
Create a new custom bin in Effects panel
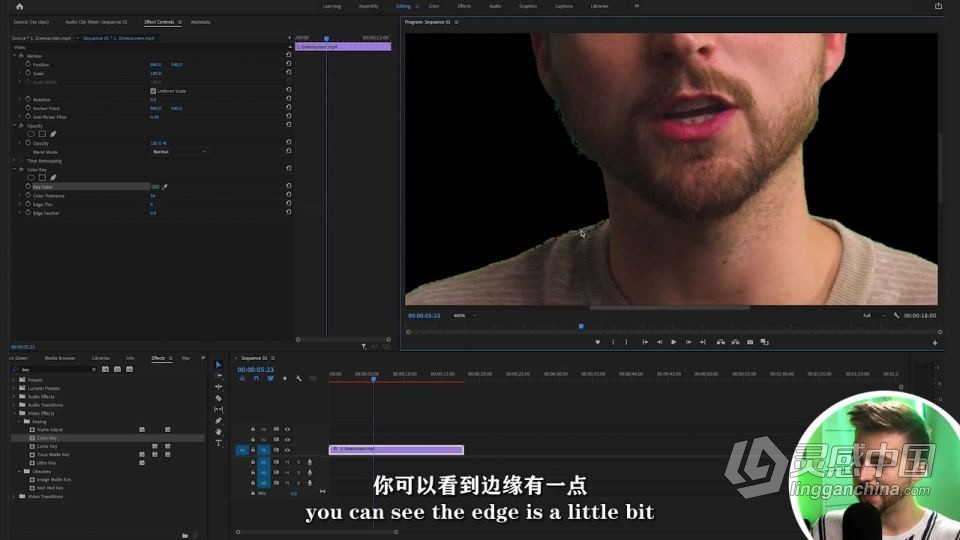185,535
